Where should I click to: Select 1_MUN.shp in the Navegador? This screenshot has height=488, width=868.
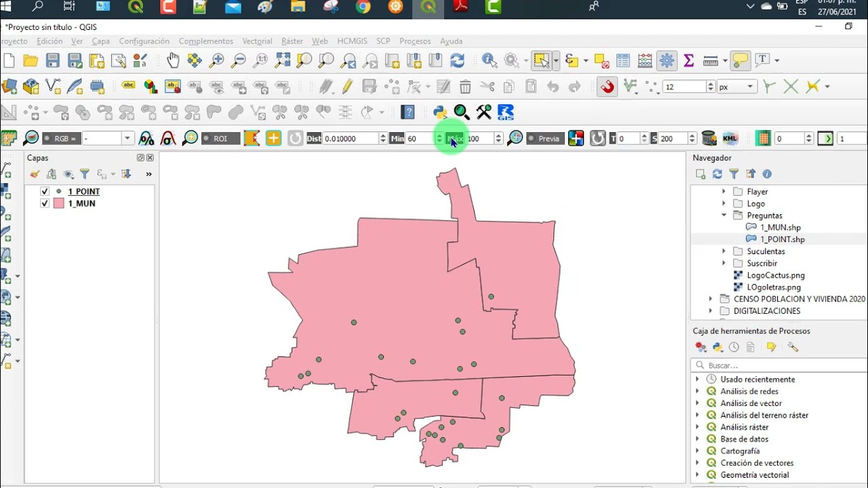780,228
